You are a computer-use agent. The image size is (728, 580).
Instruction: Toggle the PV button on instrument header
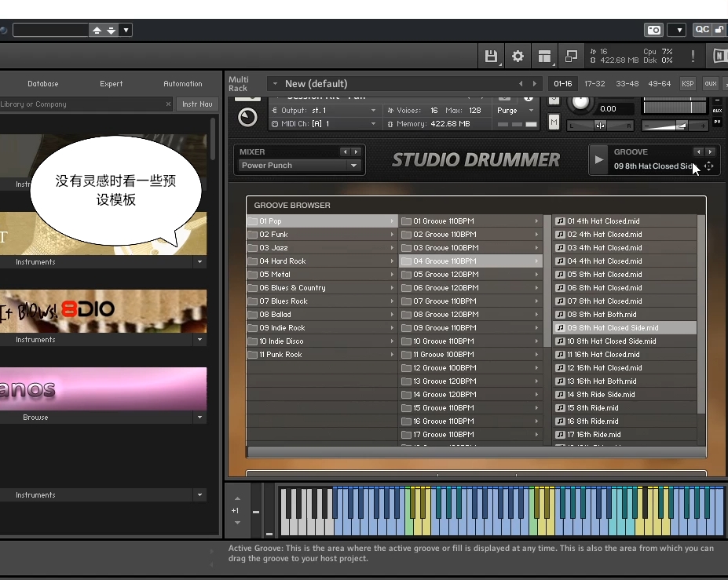(717, 122)
